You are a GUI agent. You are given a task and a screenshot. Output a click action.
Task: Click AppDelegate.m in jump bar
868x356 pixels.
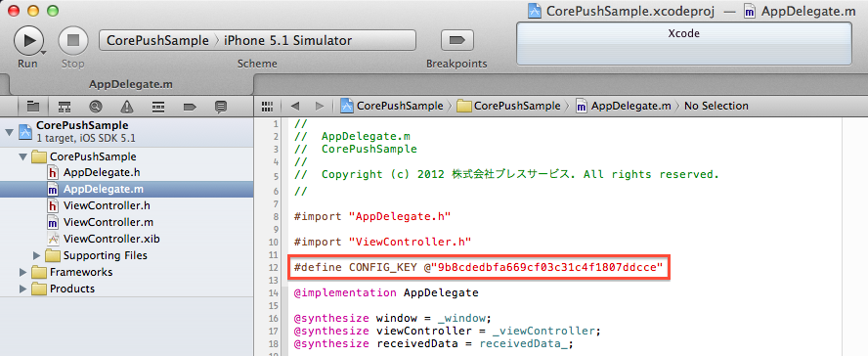[624, 106]
